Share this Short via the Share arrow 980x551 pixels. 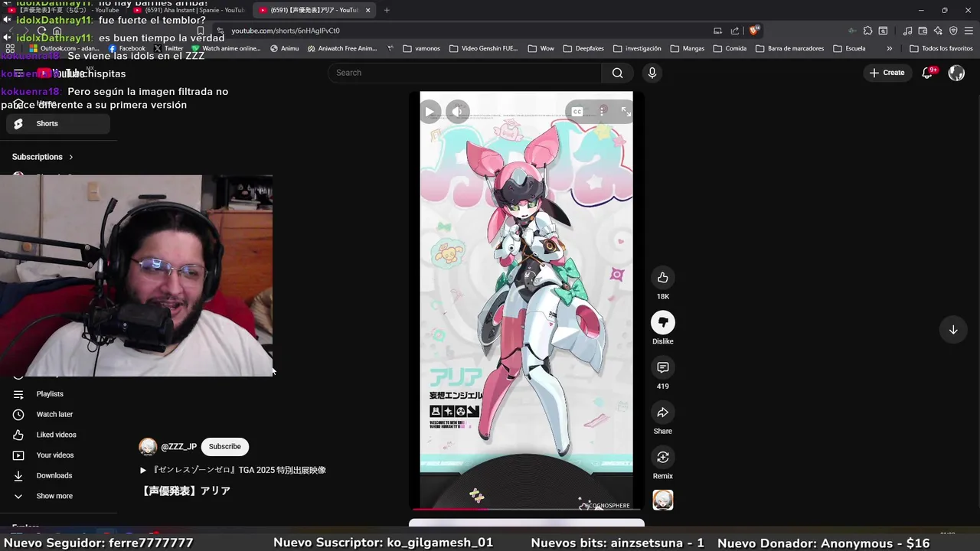pyautogui.click(x=663, y=412)
